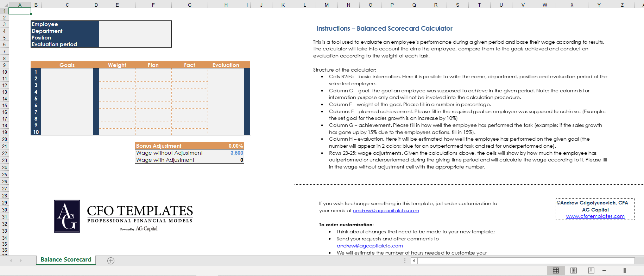
Task: Click the Evaluation period label cell
Action: (65, 44)
